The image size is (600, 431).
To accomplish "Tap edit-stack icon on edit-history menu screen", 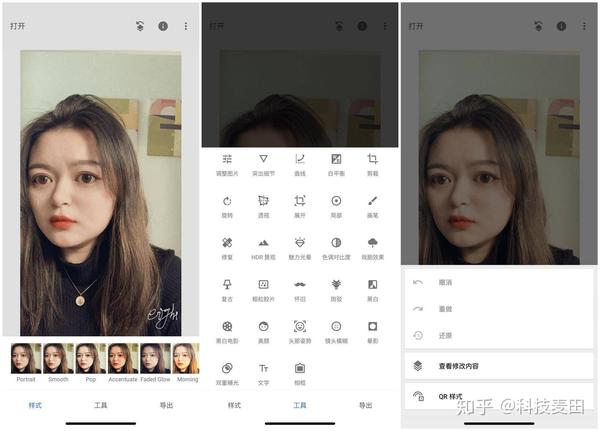I will (x=538, y=26).
